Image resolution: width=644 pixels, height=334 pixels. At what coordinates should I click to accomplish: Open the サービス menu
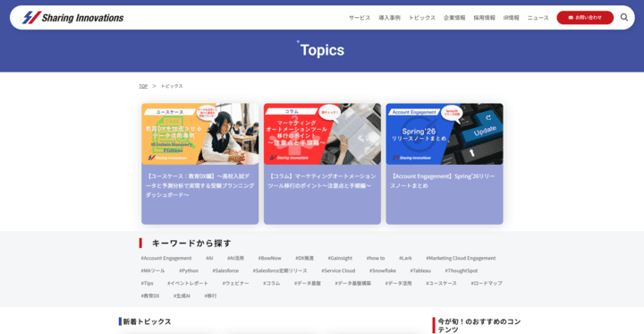click(360, 18)
